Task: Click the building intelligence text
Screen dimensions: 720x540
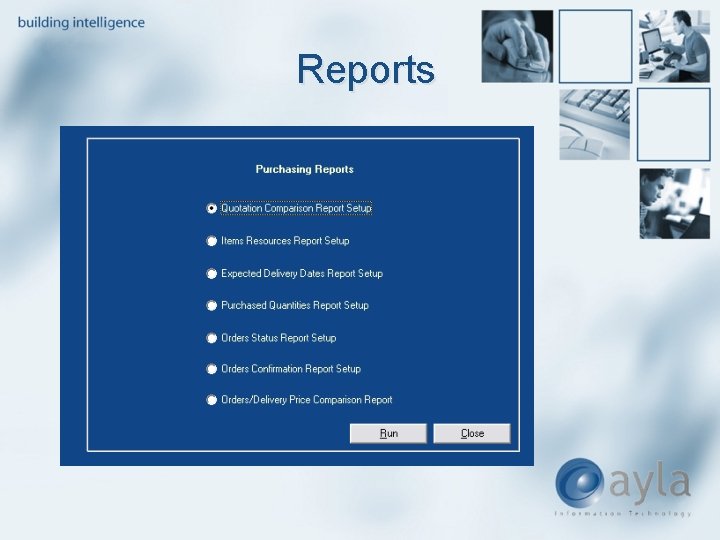Action: (81, 22)
